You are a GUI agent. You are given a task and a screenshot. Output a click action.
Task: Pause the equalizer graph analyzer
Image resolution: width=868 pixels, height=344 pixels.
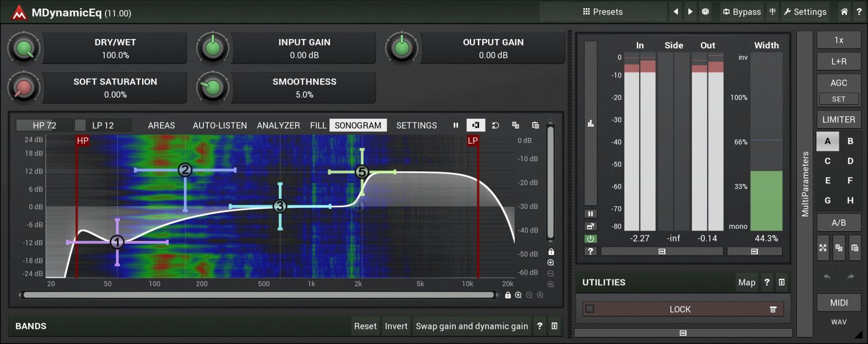tap(456, 125)
